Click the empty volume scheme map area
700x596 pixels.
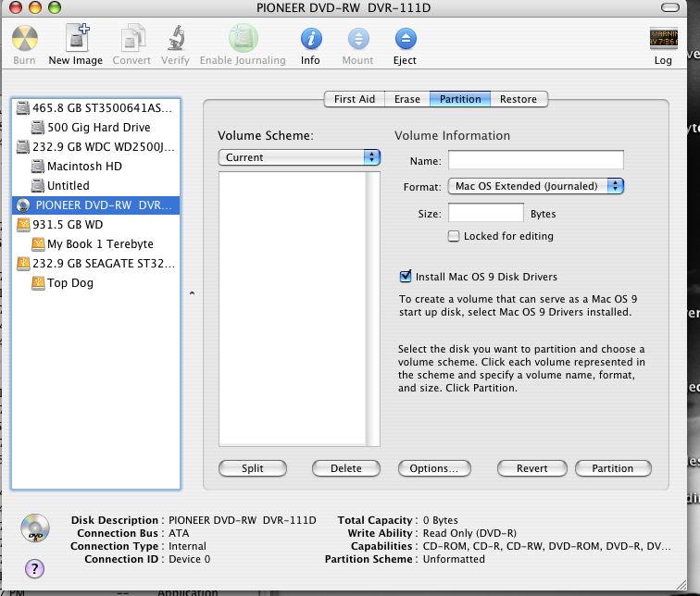(293, 309)
